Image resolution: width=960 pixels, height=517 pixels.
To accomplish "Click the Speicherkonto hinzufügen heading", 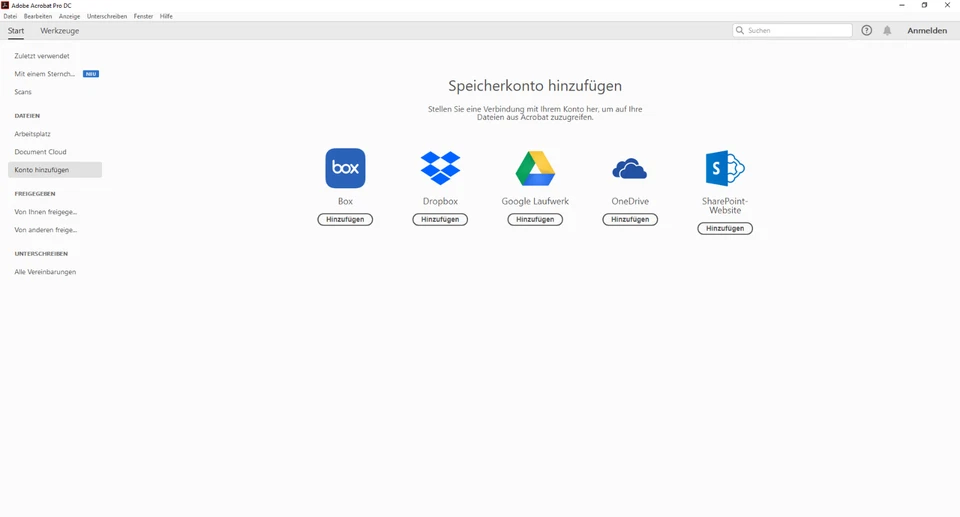I will point(535,86).
